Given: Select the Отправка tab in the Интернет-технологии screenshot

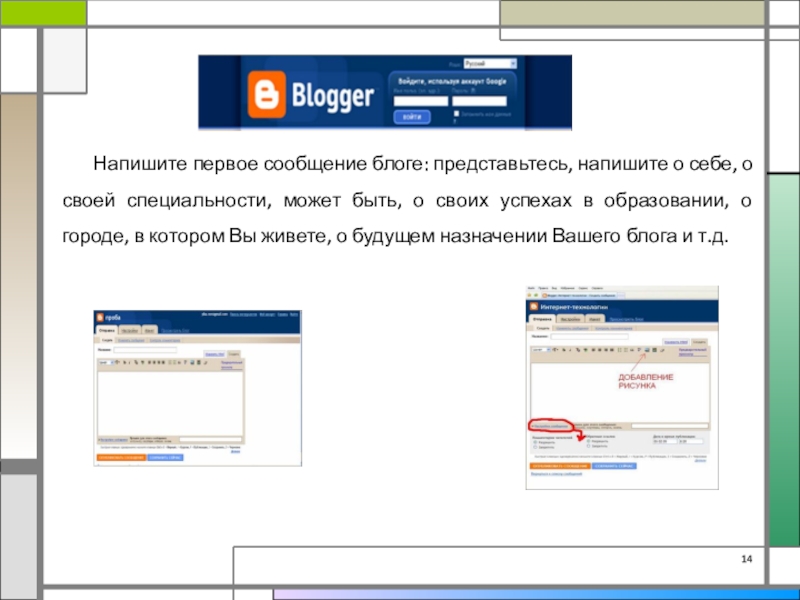Looking at the screenshot, I should point(542,319).
